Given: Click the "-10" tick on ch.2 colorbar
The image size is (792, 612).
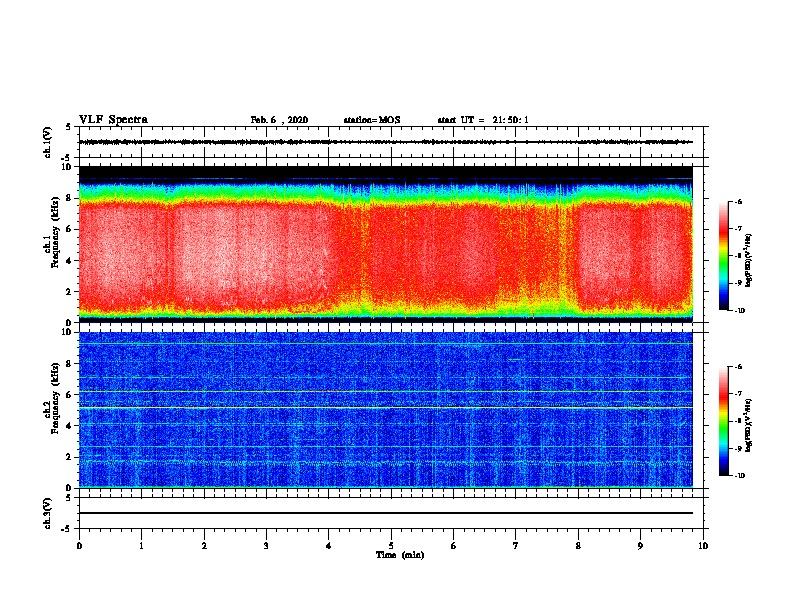Looking at the screenshot, I should coord(739,476).
